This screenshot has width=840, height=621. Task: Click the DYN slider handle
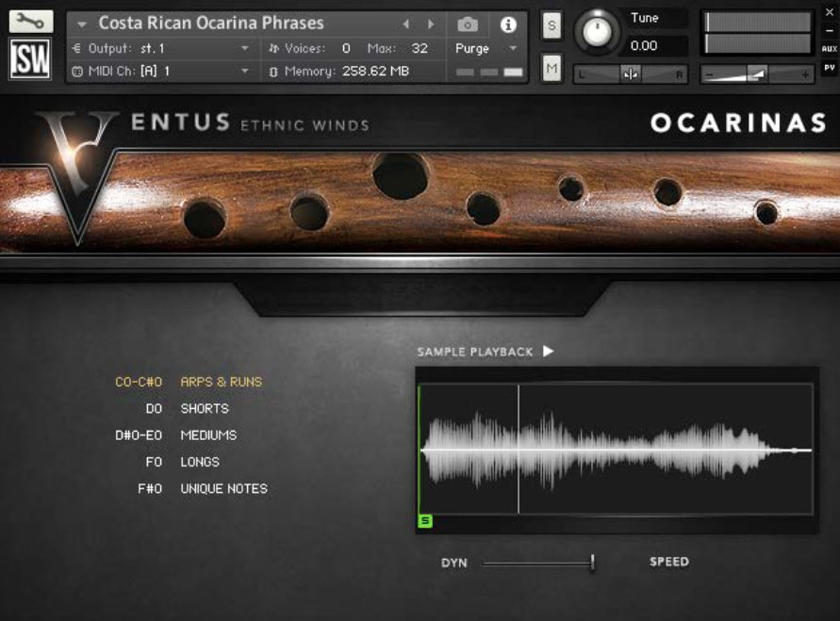point(592,563)
